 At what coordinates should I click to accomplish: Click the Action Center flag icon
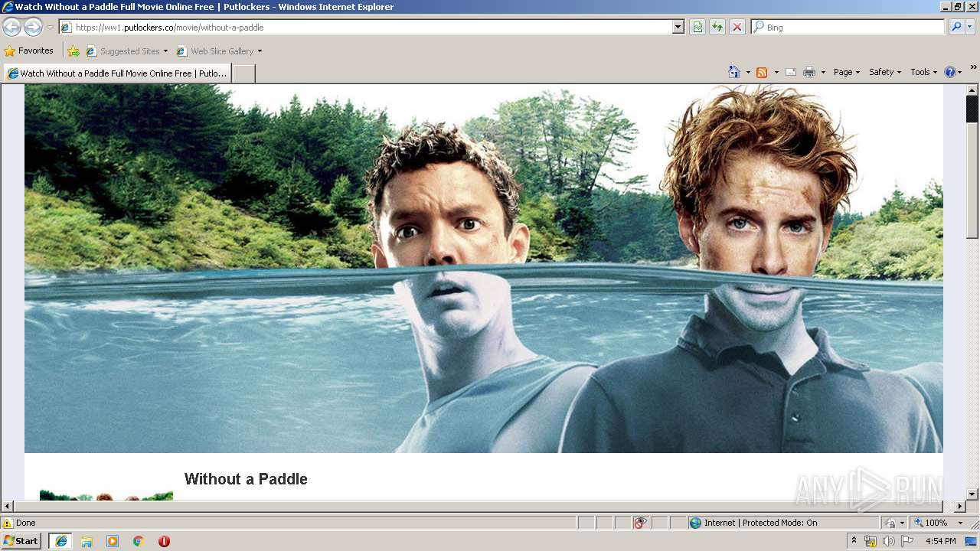tap(907, 541)
